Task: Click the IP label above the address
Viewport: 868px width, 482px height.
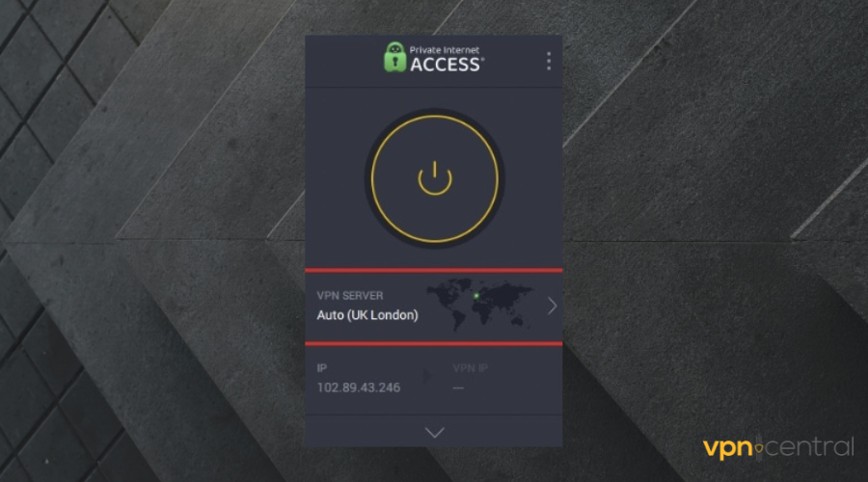Action: coord(321,368)
